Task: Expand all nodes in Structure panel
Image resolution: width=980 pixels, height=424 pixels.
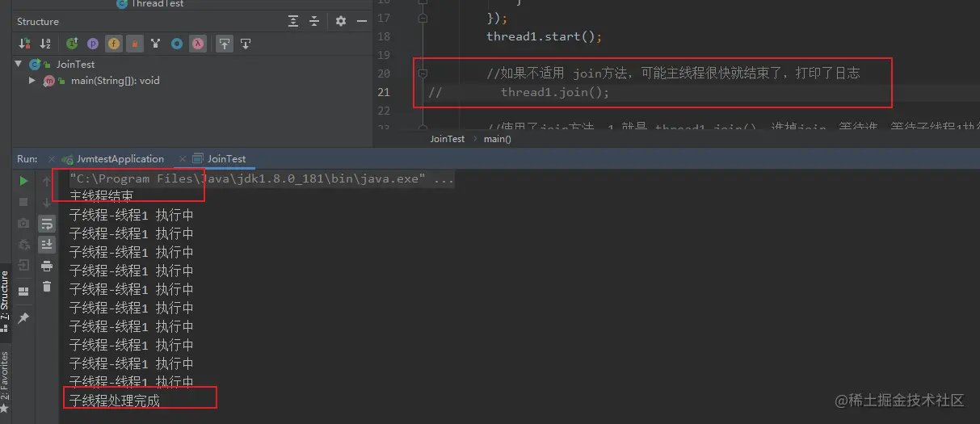Action: pyautogui.click(x=293, y=22)
